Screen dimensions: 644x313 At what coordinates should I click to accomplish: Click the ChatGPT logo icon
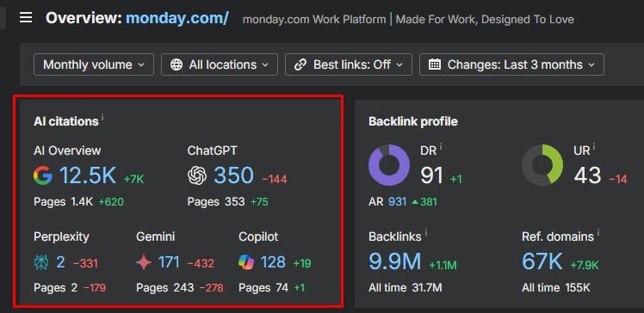pos(197,176)
